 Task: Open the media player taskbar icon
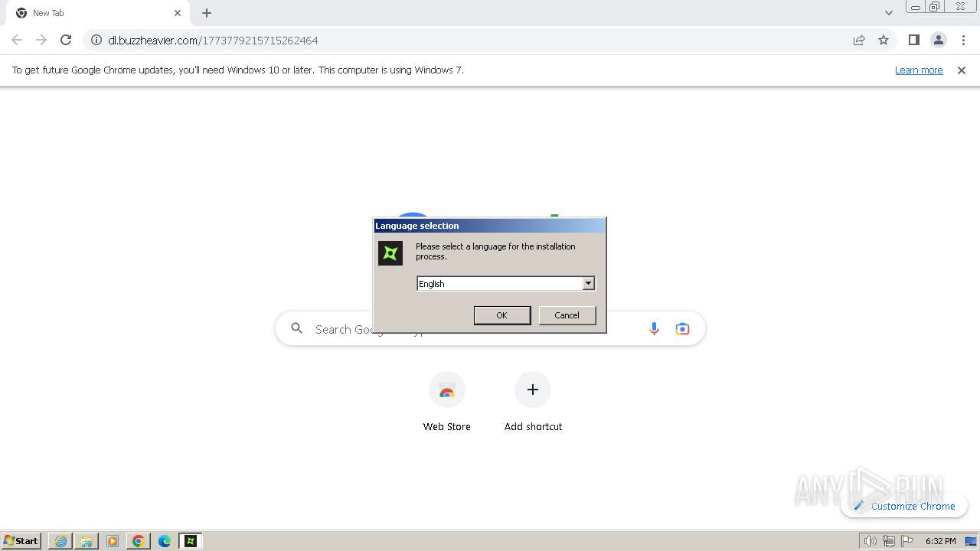[113, 541]
